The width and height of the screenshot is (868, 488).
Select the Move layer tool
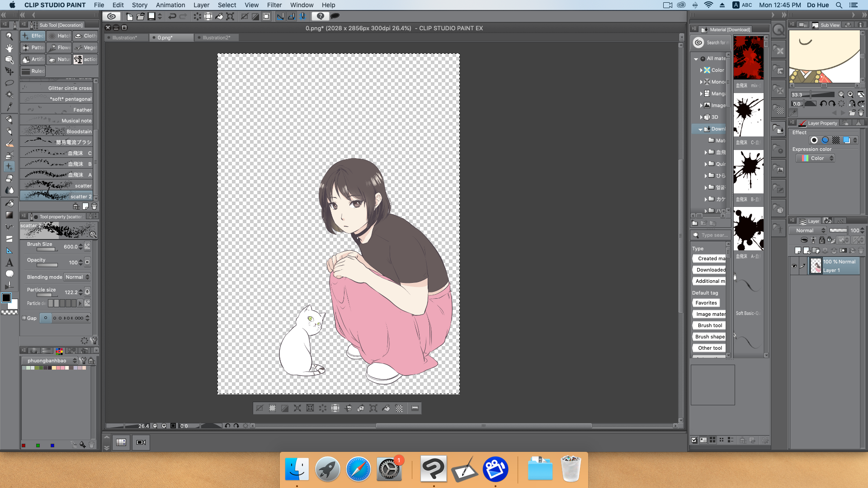[x=9, y=70]
